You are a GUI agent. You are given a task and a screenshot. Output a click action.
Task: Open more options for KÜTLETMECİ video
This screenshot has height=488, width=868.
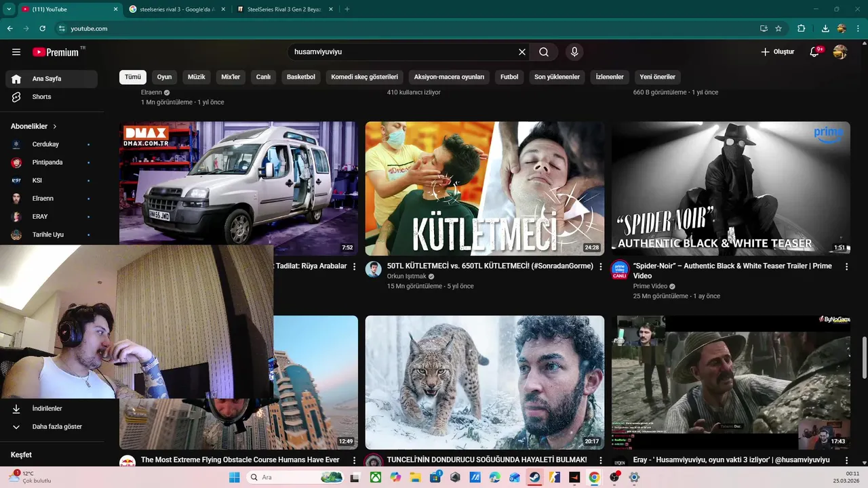[x=600, y=267]
